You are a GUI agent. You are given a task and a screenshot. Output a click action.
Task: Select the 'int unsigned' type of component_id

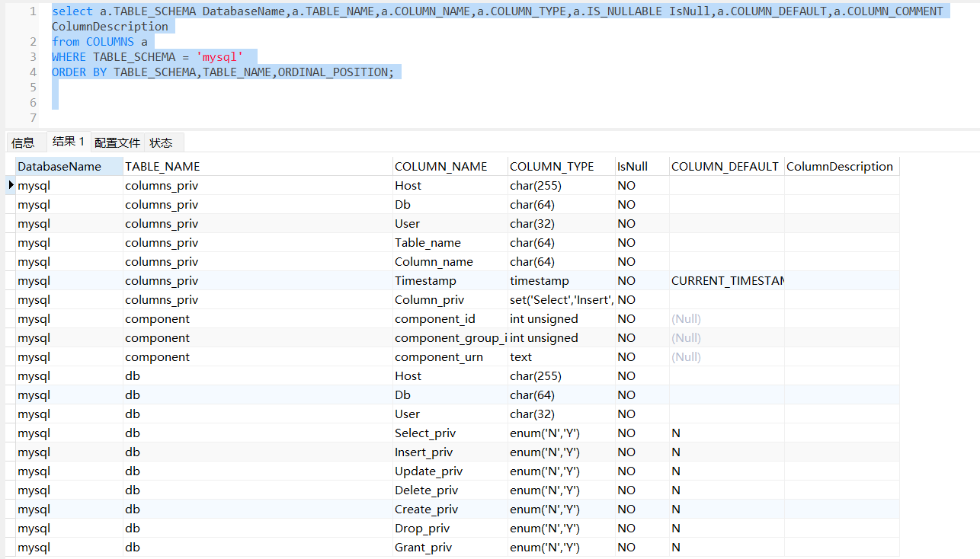[x=562, y=318]
